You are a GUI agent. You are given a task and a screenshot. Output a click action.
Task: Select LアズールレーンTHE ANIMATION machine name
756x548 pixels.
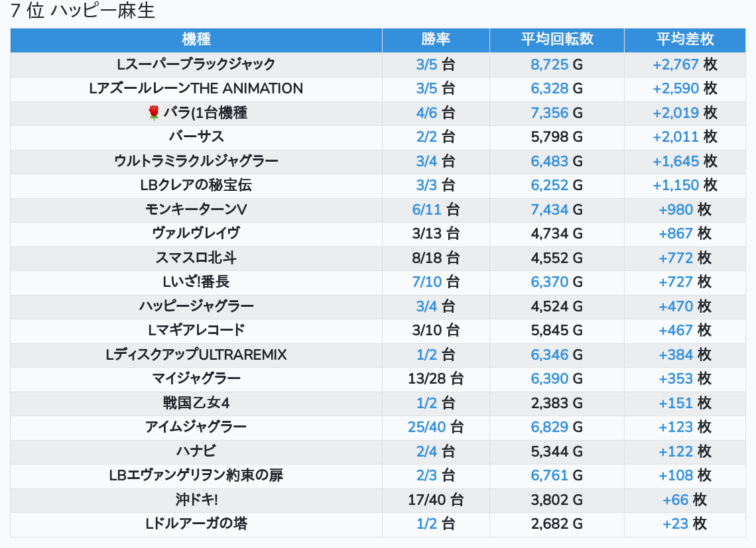(196, 89)
